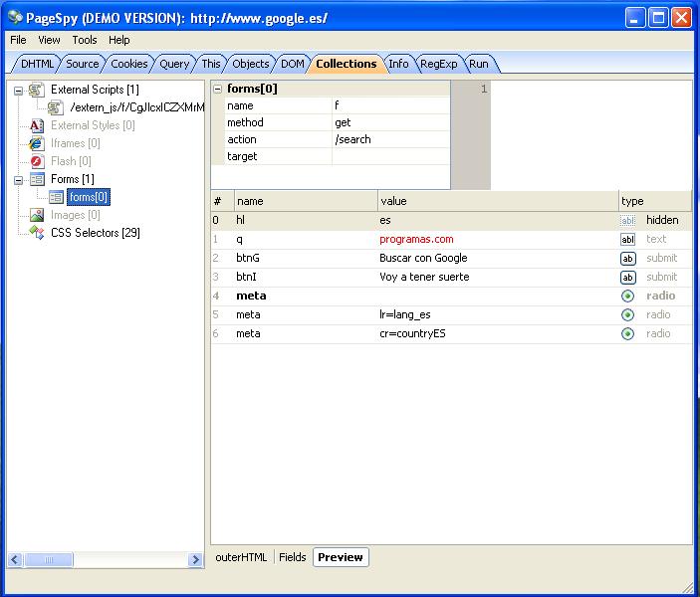Click PageSpy app icon in title bar
Image resolution: width=700 pixels, height=597 pixels.
(x=16, y=17)
